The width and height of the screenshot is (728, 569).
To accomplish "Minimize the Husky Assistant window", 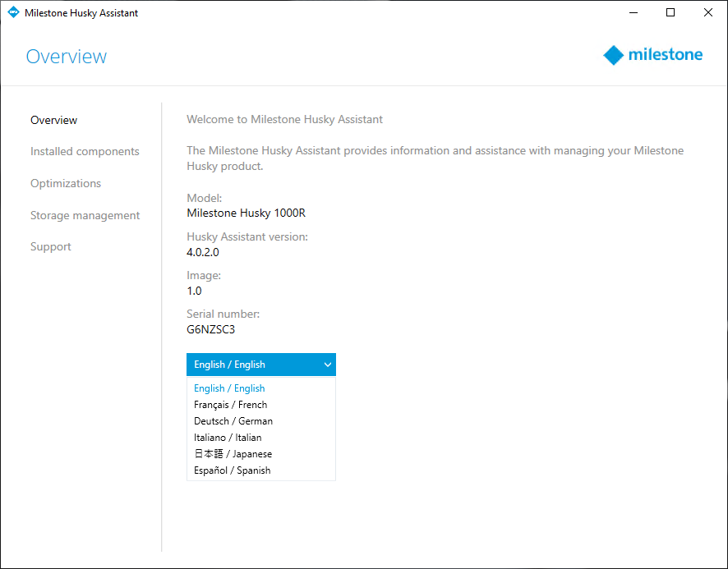I will tap(633, 13).
